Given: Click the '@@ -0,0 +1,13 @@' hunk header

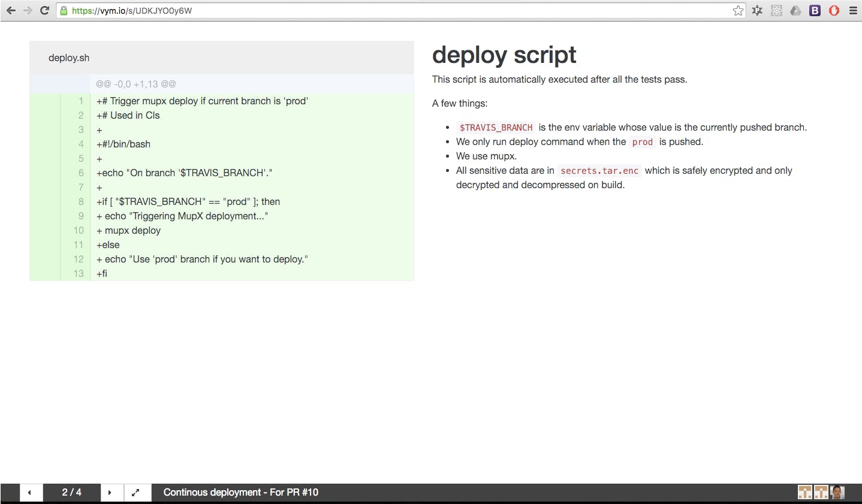Looking at the screenshot, I should (136, 84).
